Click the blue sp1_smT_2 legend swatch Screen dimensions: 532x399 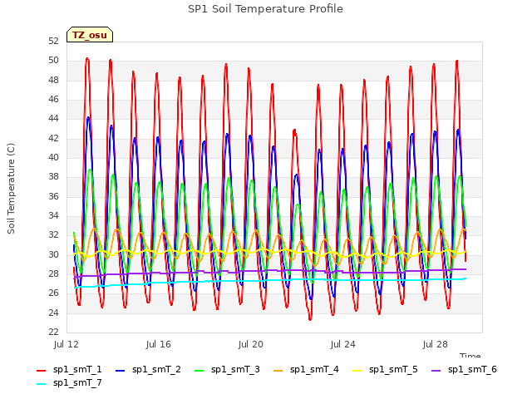[120, 371]
